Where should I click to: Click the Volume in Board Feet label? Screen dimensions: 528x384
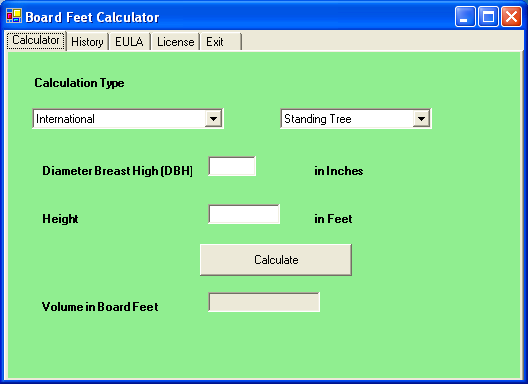click(x=100, y=307)
